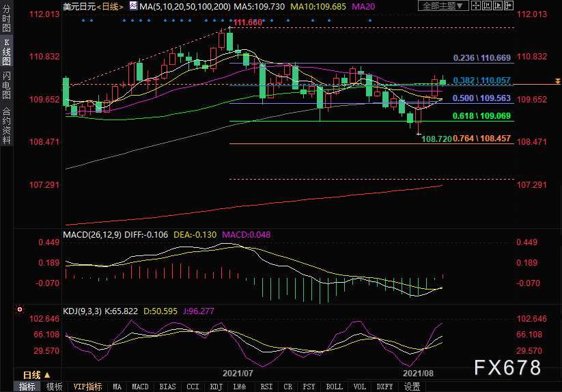This screenshot has width=562, height=392.
Task: Select the VIP指标 tab
Action: [x=88, y=387]
